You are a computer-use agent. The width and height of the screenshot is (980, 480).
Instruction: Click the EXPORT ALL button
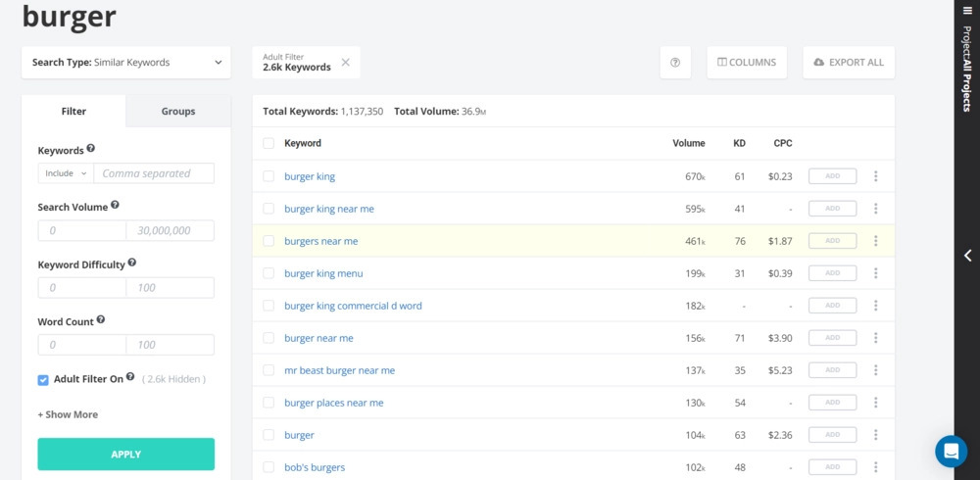pos(848,63)
